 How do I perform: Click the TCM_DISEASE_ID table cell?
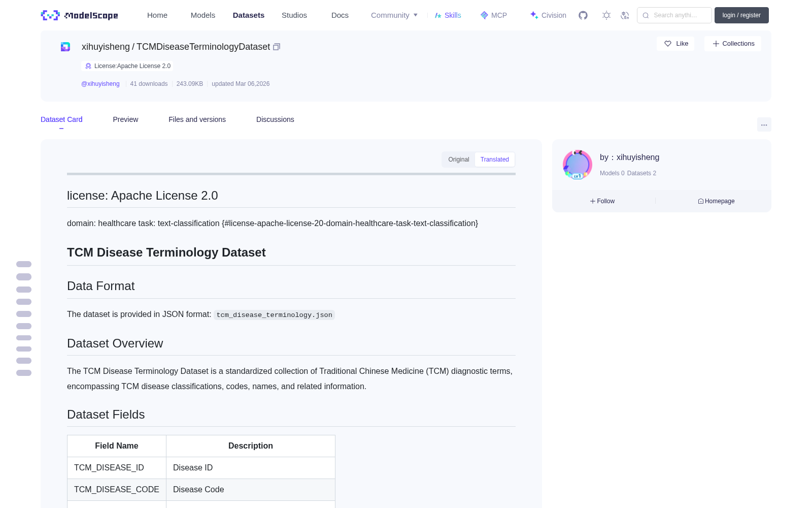click(x=117, y=467)
